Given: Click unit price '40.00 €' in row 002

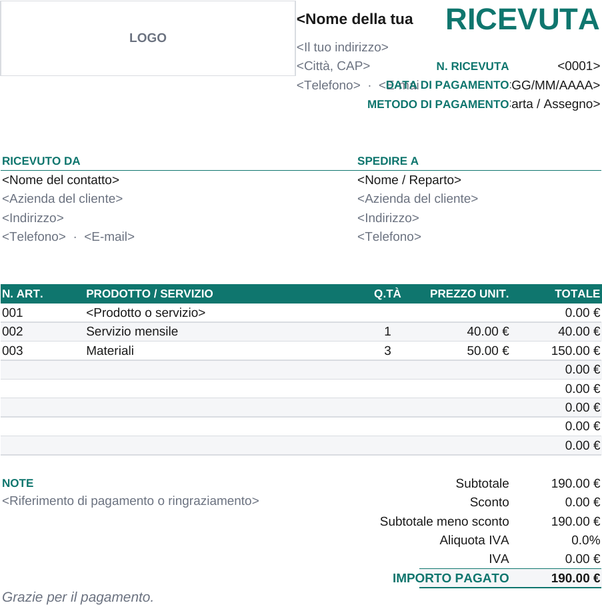Looking at the screenshot, I should (x=488, y=331).
